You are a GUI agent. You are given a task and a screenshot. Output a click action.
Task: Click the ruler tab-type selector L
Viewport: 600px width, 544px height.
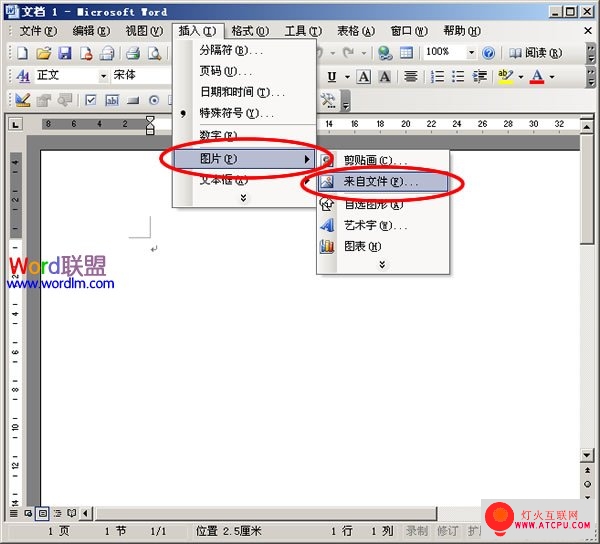[15, 124]
